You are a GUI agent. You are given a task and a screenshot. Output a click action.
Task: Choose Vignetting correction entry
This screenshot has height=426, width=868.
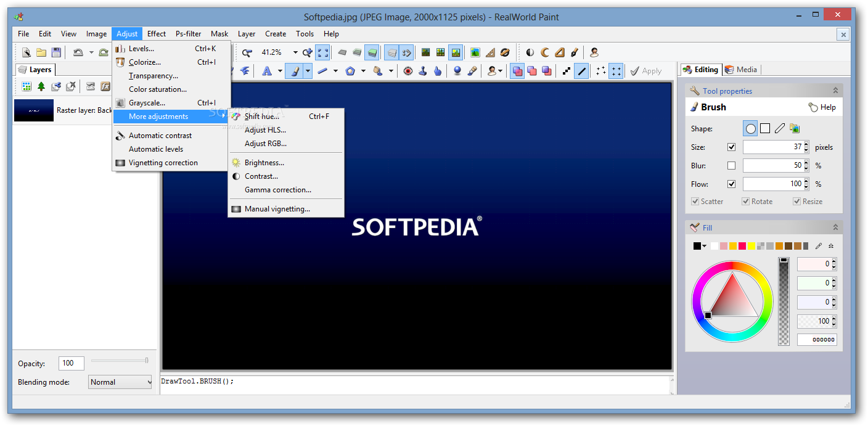point(171,163)
